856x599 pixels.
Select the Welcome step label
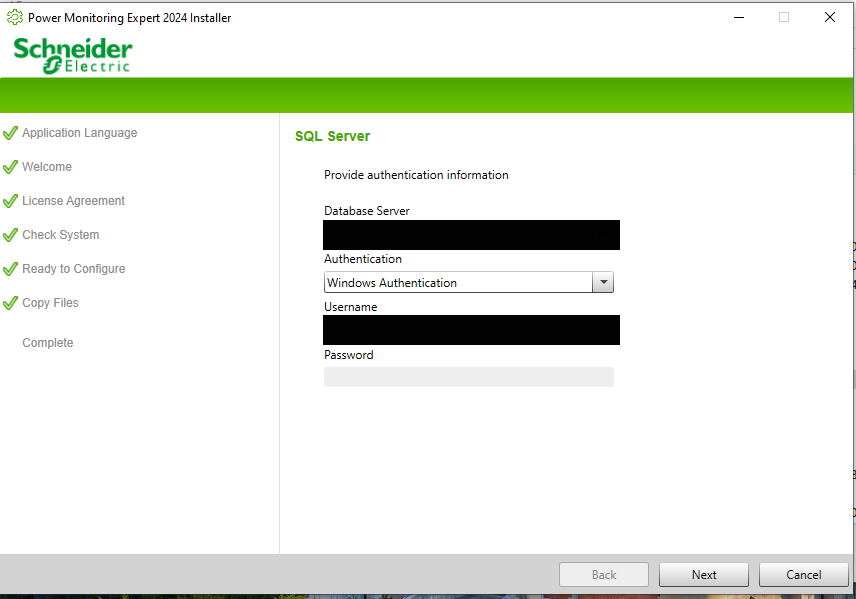pyautogui.click(x=47, y=167)
